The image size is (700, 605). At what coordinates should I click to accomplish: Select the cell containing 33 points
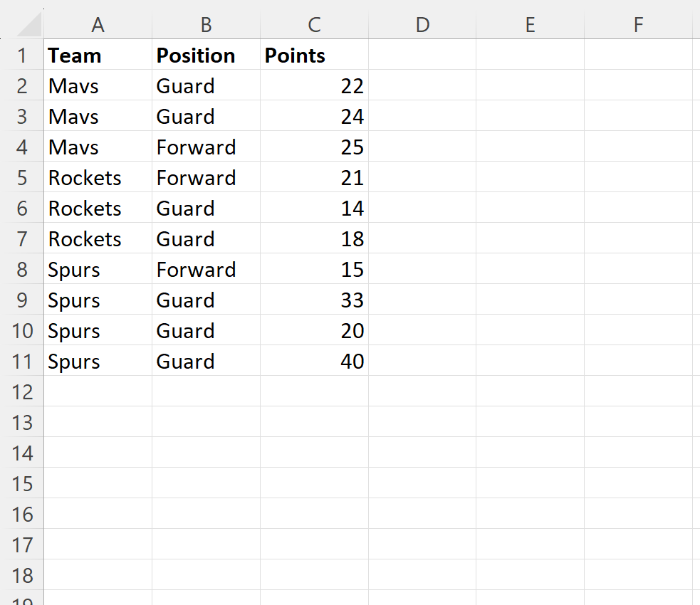click(x=314, y=300)
